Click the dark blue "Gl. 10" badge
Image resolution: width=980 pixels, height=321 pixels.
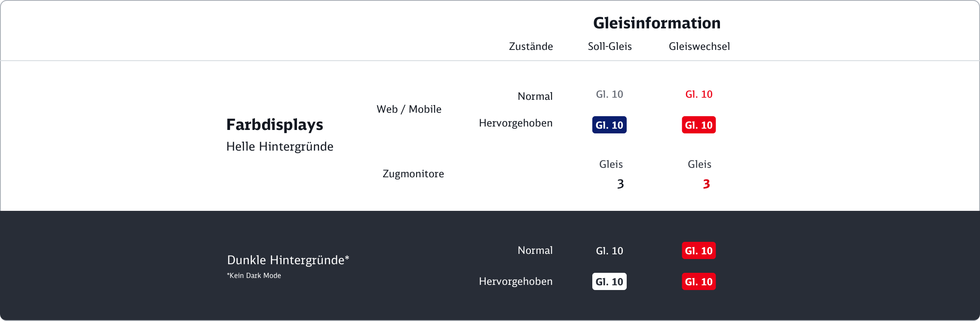pyautogui.click(x=609, y=125)
